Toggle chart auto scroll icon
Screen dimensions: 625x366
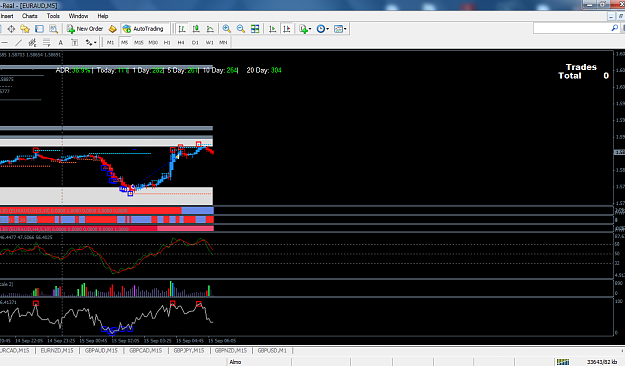pos(272,29)
